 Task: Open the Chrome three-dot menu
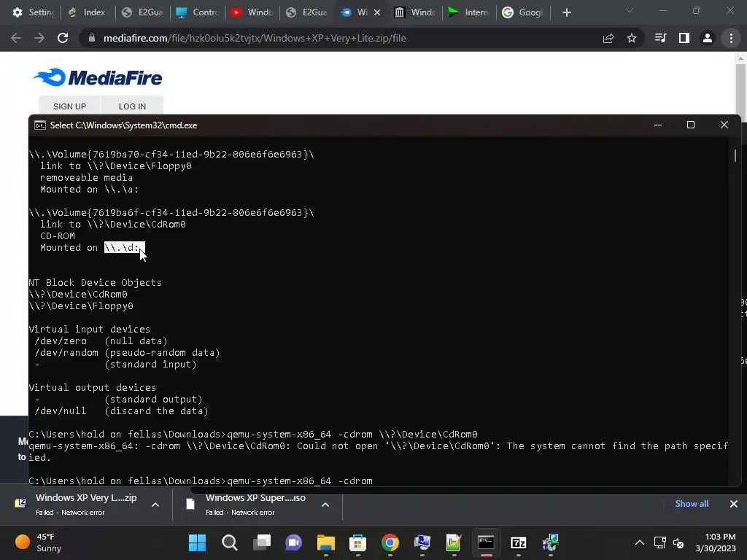(731, 38)
